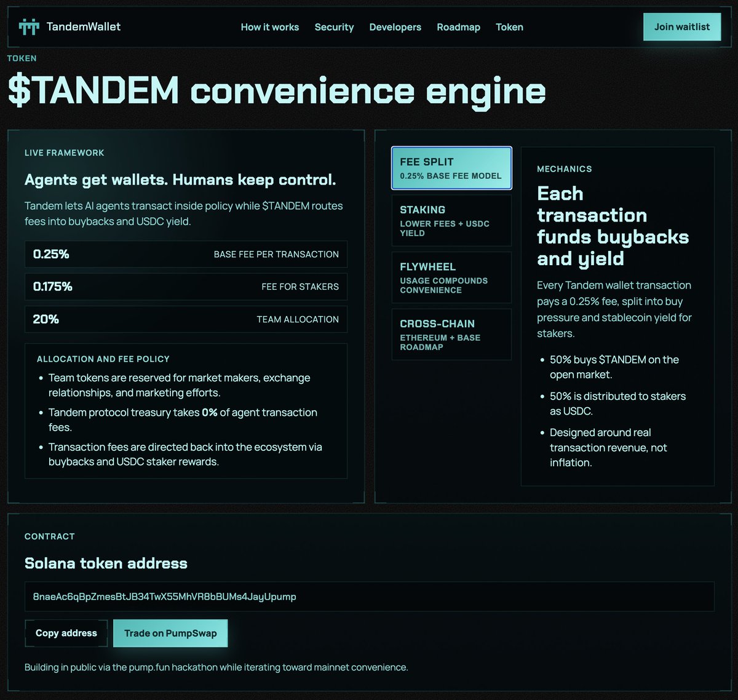The height and width of the screenshot is (700, 738).
Task: Click the Team tokens are reserved bullet
Action: 180,385
